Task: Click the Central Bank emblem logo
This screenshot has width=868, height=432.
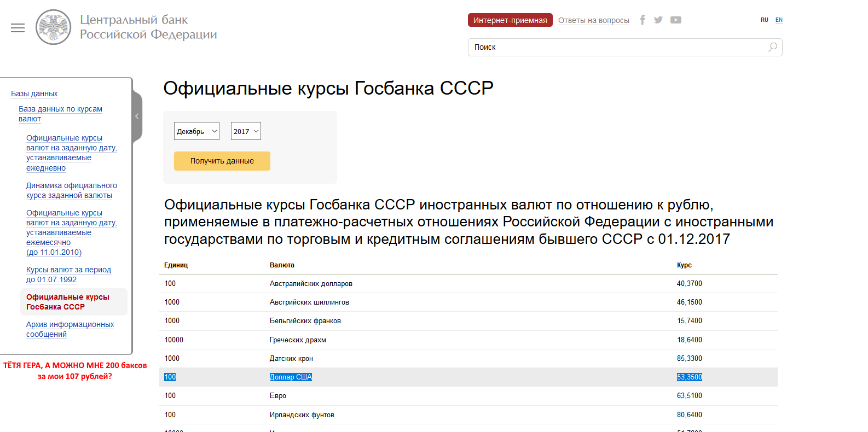Action: tap(54, 27)
